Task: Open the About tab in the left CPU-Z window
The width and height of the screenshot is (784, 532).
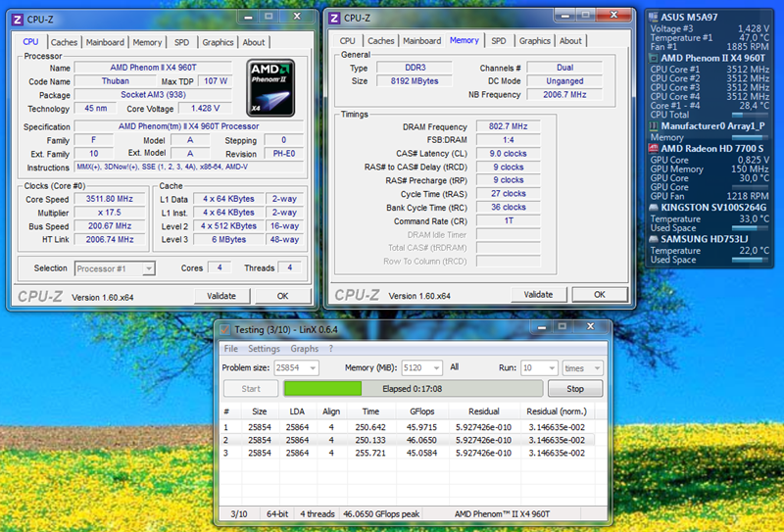Action: point(254,42)
